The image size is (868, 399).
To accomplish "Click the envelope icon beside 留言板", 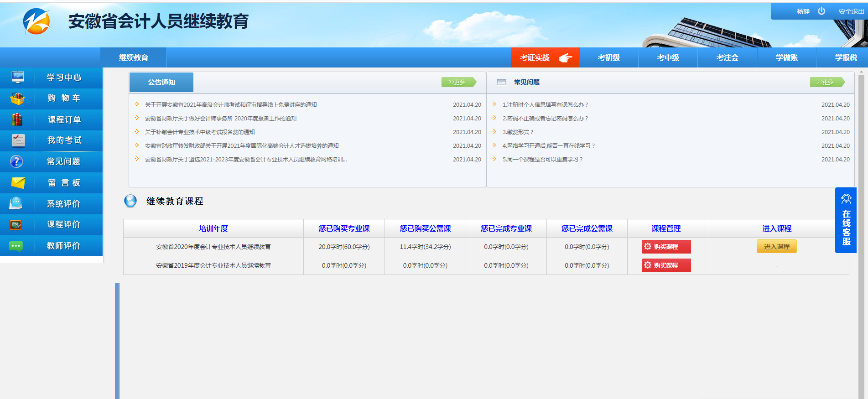I will [x=18, y=183].
